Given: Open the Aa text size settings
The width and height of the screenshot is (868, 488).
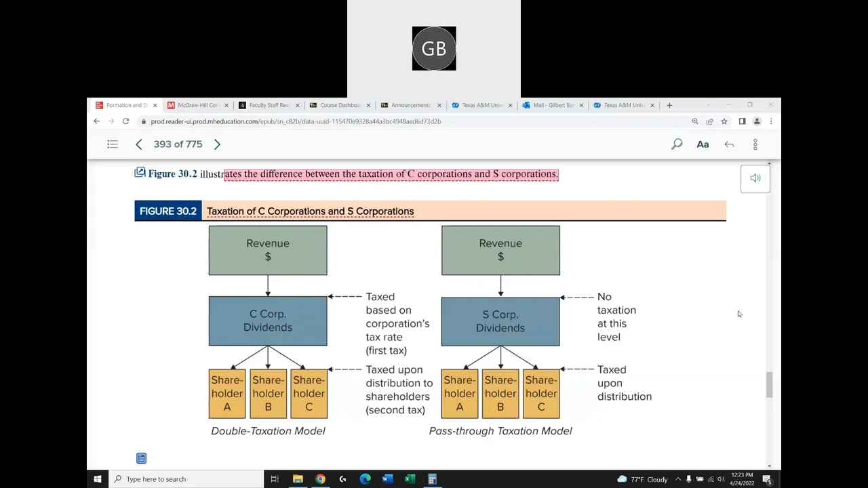Looking at the screenshot, I should (703, 144).
